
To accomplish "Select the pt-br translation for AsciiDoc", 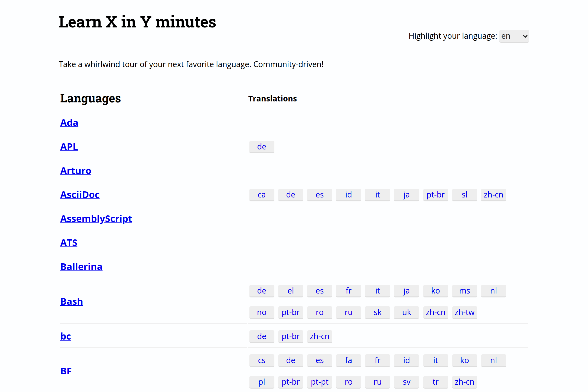I will pyautogui.click(x=436, y=195).
